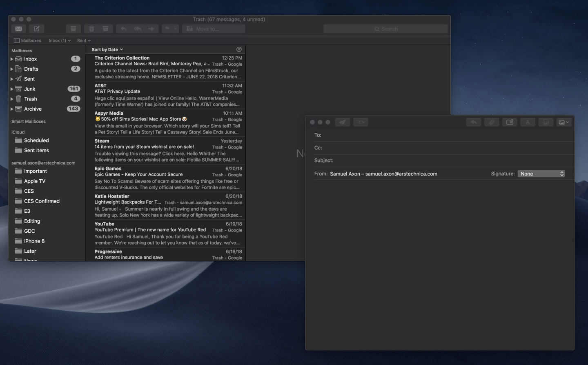Send the message with paper plane icon
Viewport: 588px width, 365px height.
(x=342, y=122)
